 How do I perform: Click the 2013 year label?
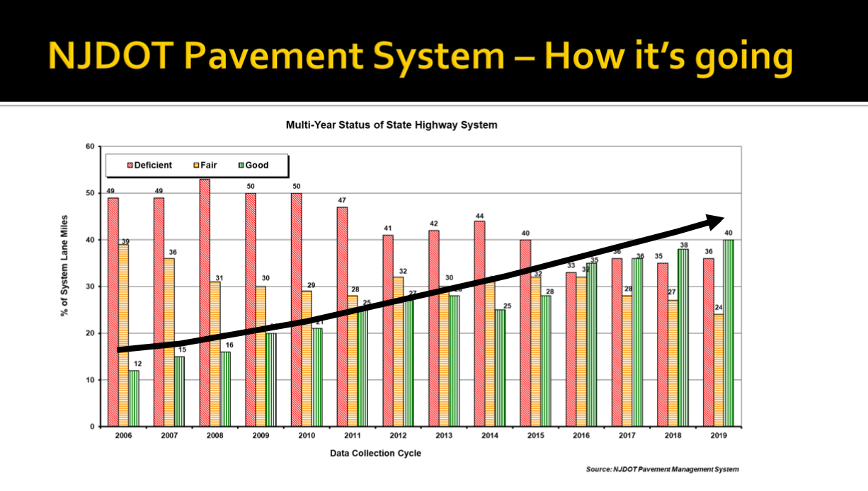pyautogui.click(x=443, y=436)
